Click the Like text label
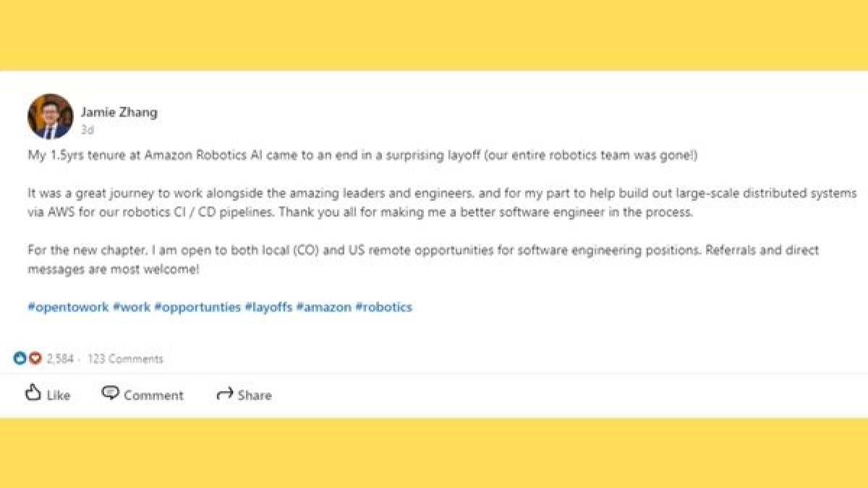The height and width of the screenshot is (488, 868). 59,395
